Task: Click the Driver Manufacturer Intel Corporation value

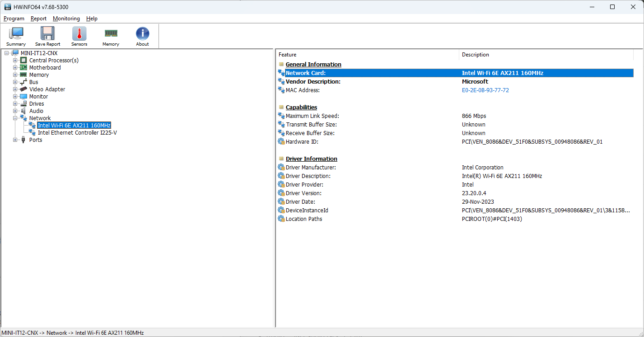Action: [482, 167]
